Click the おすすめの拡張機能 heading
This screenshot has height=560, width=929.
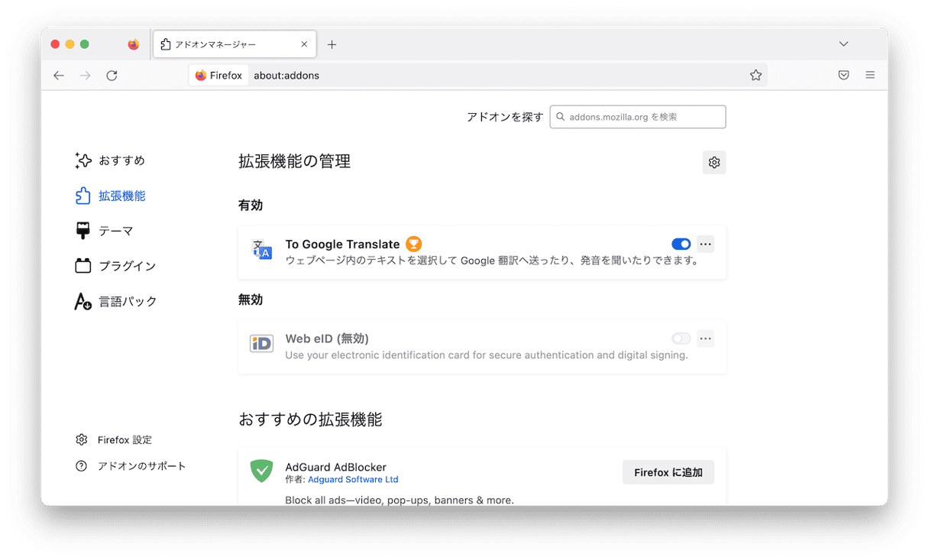310,419
